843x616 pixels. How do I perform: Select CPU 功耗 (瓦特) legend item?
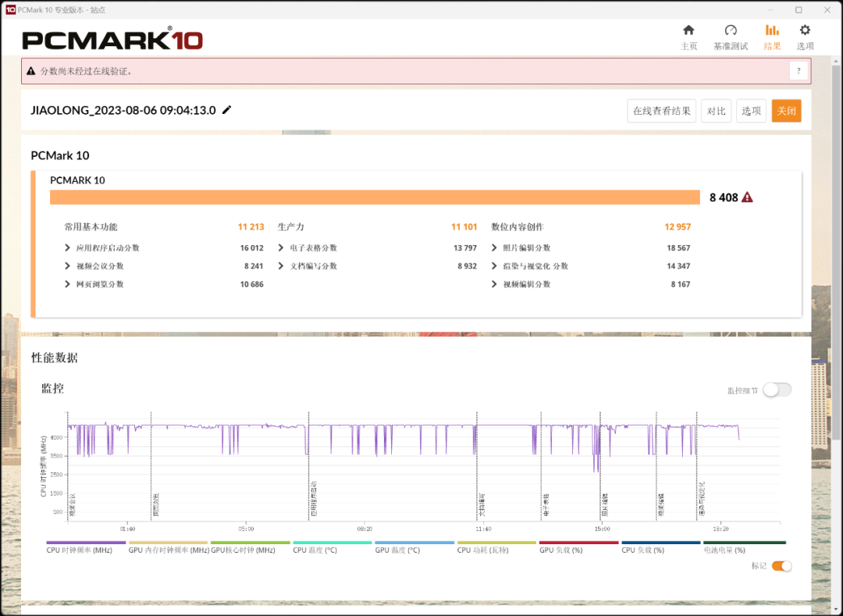click(x=496, y=547)
